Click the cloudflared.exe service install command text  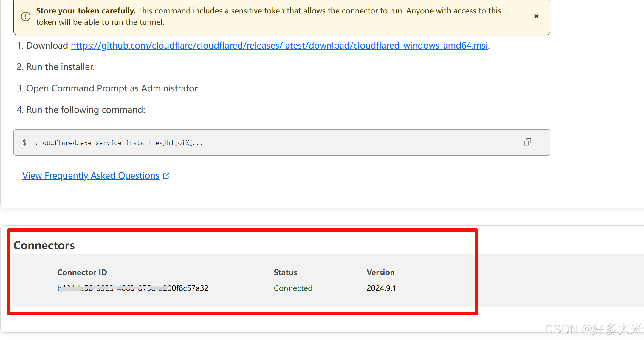[x=119, y=143]
